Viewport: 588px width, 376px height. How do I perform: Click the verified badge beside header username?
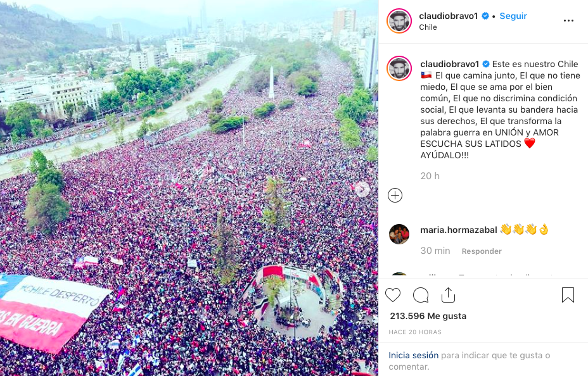(x=485, y=16)
